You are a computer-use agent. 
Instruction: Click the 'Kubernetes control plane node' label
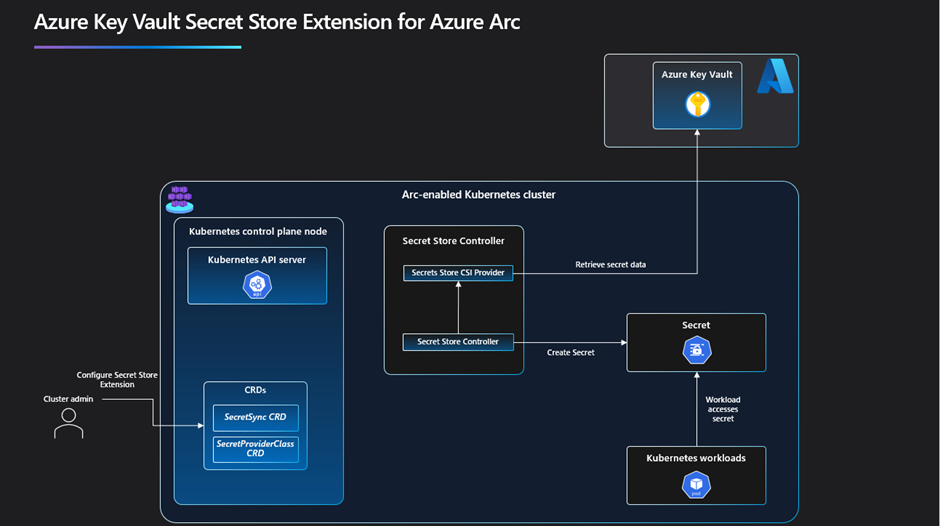(258, 232)
